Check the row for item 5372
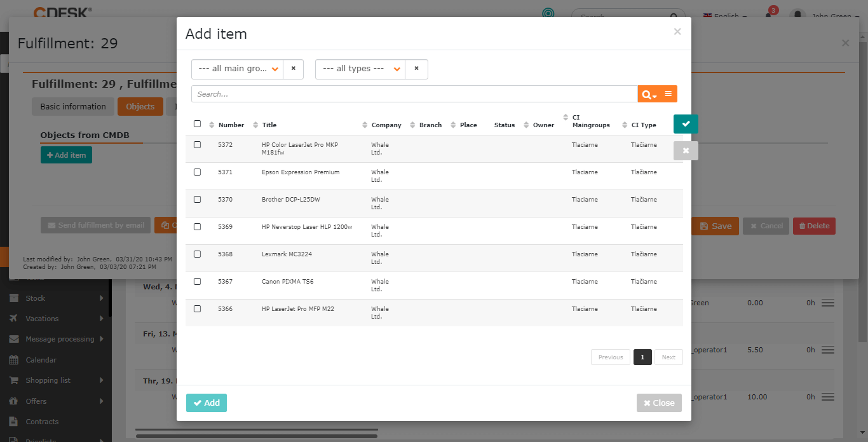This screenshot has height=442, width=868. click(197, 145)
